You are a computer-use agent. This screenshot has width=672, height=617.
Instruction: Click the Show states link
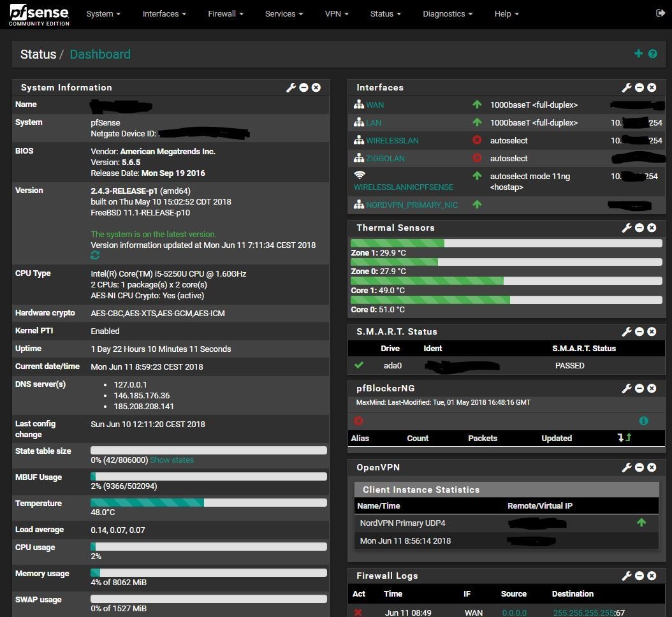click(172, 460)
